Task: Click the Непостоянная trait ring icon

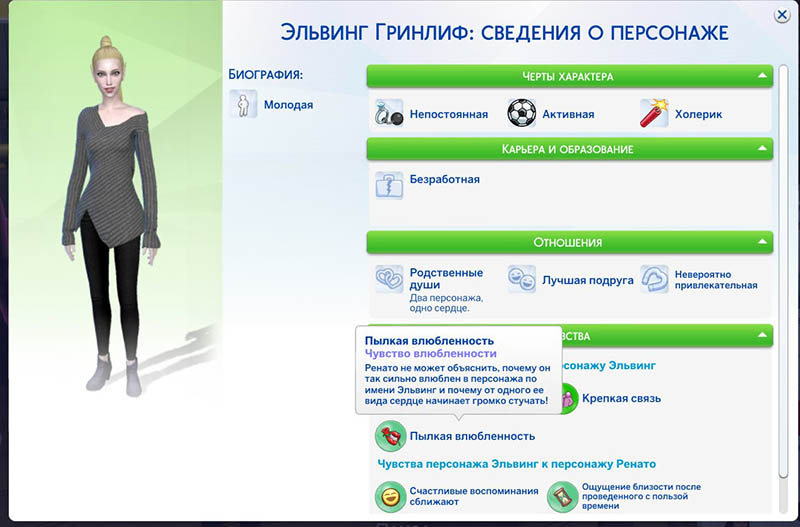Action: coord(389,113)
